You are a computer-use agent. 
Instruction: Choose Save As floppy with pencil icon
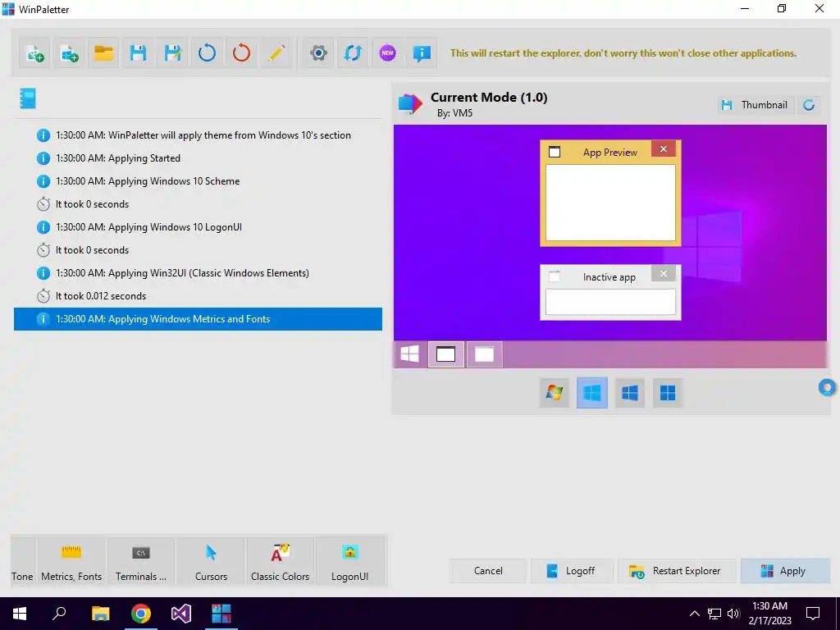[x=172, y=53]
